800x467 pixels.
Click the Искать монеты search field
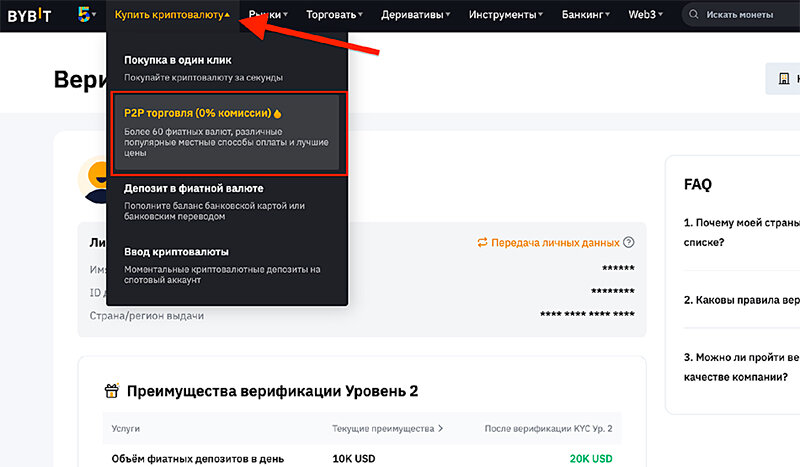pyautogui.click(x=741, y=15)
